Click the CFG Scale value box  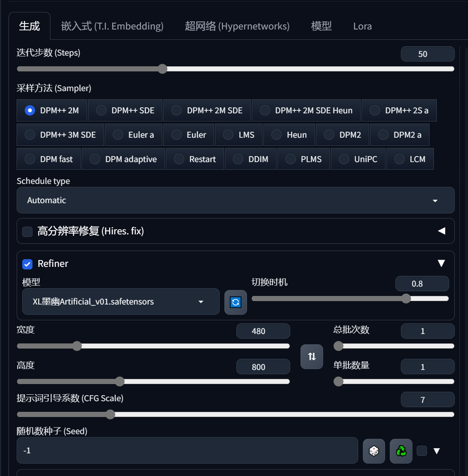[427, 399]
